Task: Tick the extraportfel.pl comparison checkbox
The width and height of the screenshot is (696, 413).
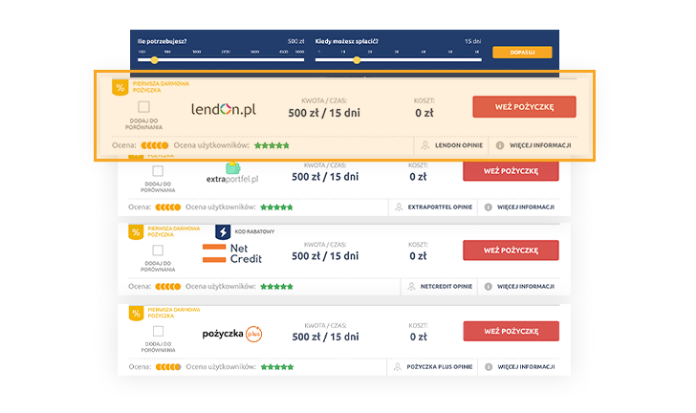Action: tap(158, 171)
